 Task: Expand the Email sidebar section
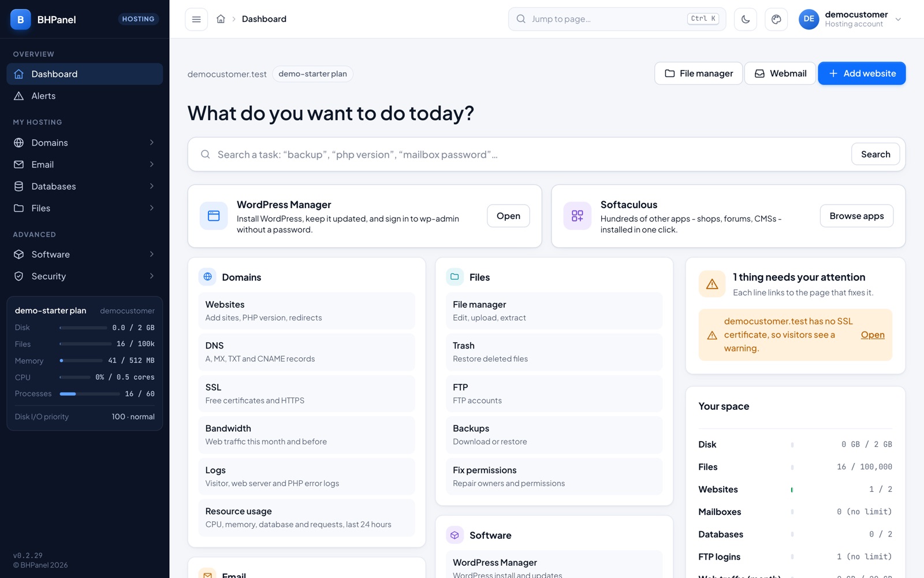coord(85,165)
